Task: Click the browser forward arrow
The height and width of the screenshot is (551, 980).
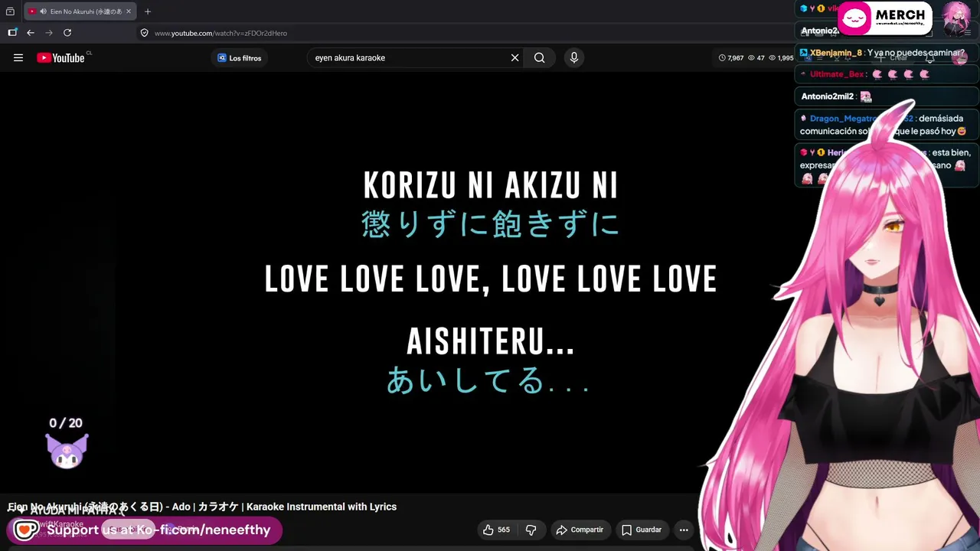Action: click(x=49, y=33)
